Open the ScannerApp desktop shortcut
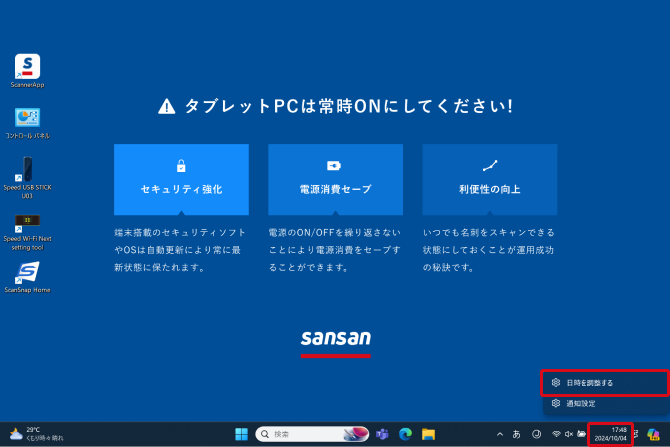This screenshot has height=447, width=670. (27, 71)
